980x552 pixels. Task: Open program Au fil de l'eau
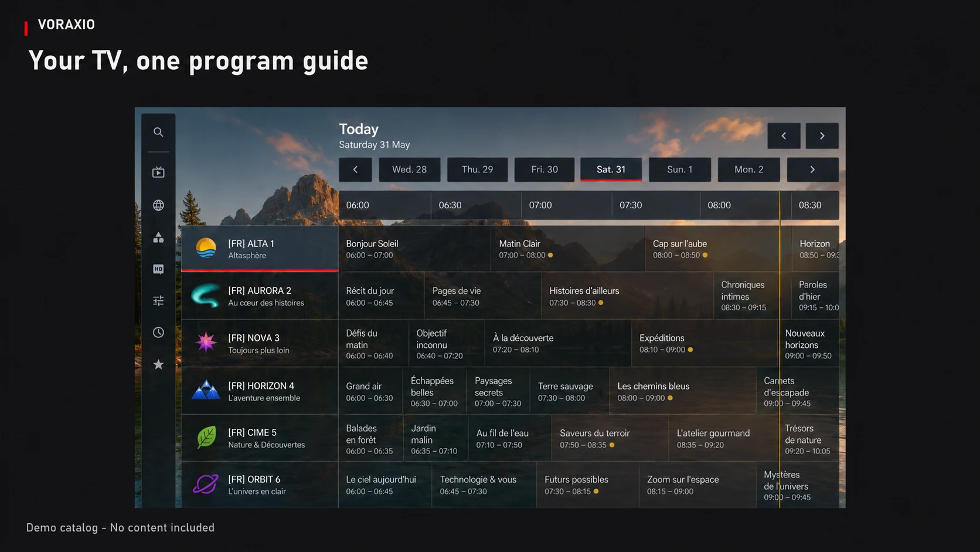pos(510,438)
